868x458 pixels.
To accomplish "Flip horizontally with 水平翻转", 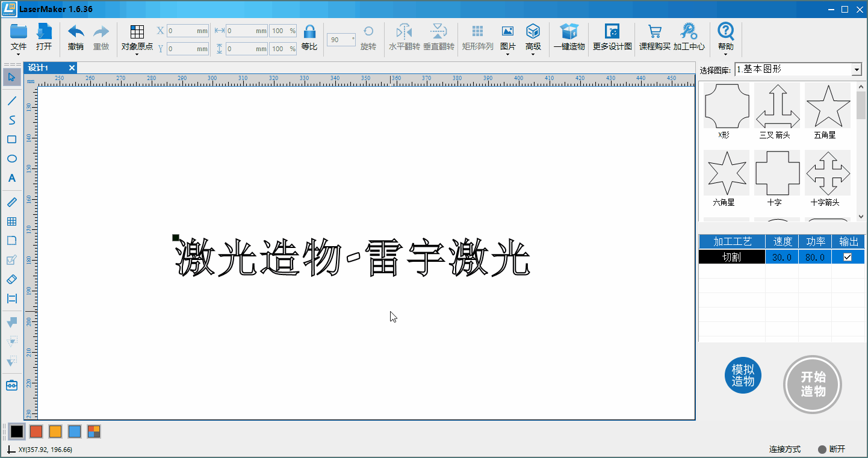I will (x=404, y=32).
